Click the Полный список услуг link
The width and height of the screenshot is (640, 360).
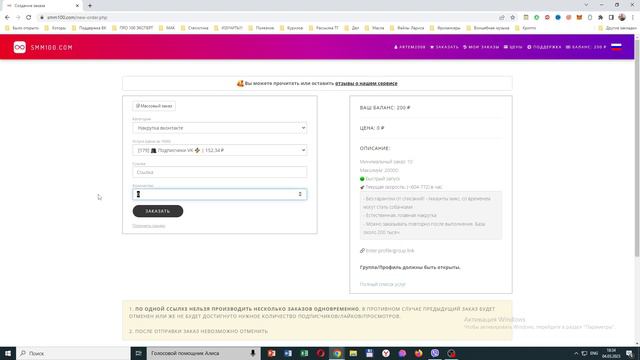tap(382, 284)
